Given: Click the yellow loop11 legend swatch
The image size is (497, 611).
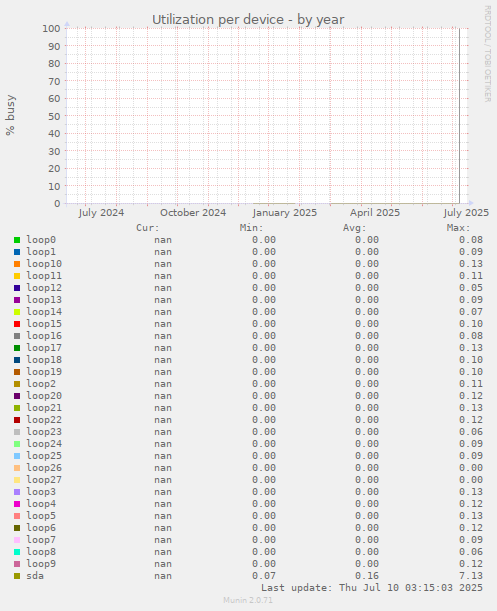Looking at the screenshot, I should click(x=17, y=276).
